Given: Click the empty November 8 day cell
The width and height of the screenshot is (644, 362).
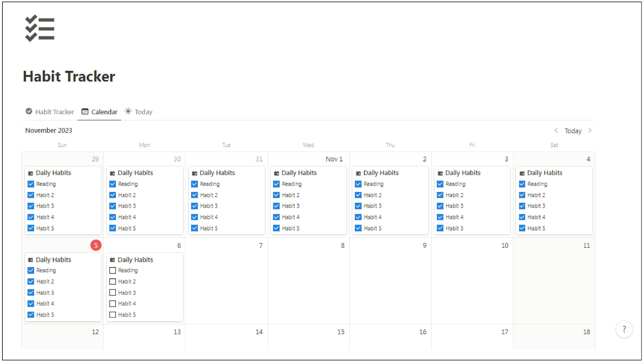Looking at the screenshot, I should tap(308, 285).
